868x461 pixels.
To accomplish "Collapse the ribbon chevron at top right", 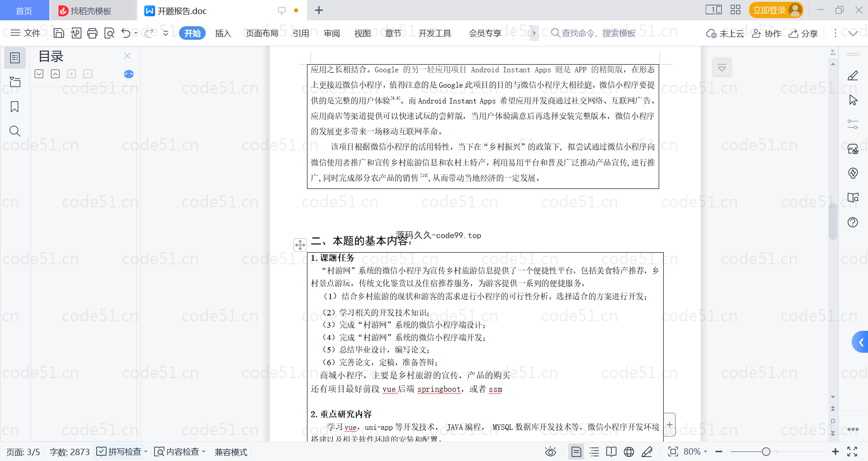I will (853, 33).
